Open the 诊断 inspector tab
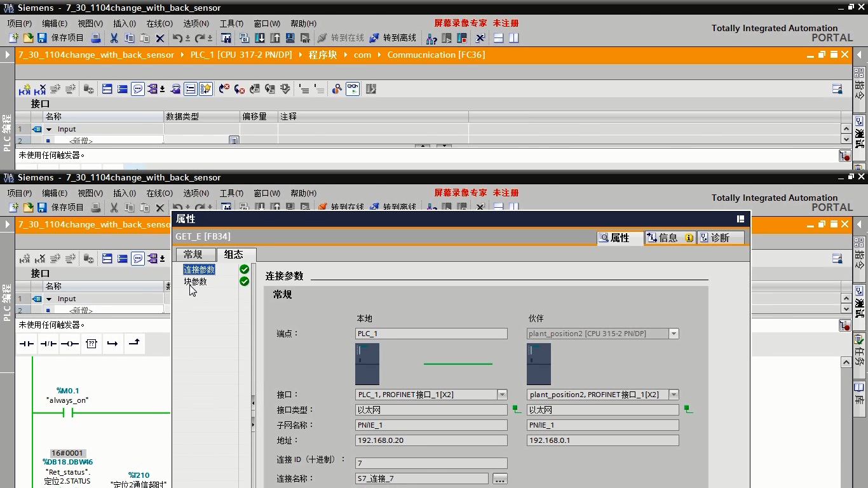868x488 pixels. coord(721,238)
